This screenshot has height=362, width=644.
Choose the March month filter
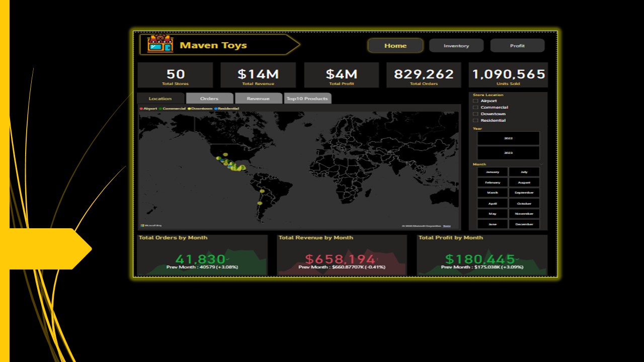click(x=493, y=193)
